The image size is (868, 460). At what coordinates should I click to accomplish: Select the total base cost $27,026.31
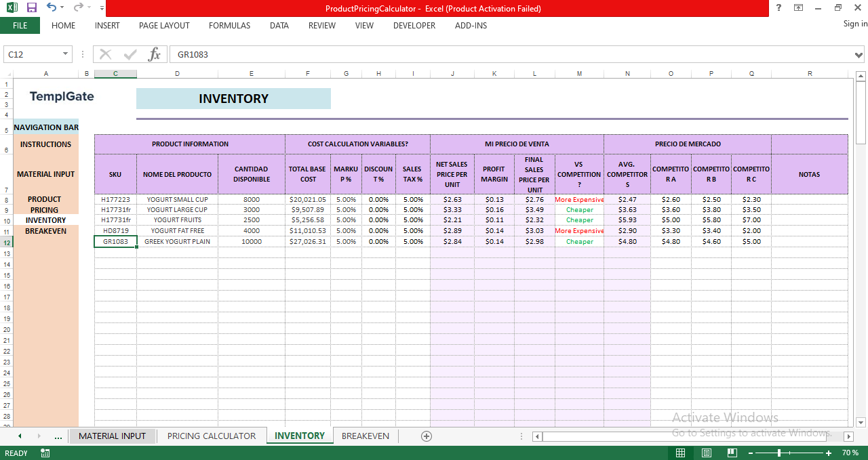308,241
